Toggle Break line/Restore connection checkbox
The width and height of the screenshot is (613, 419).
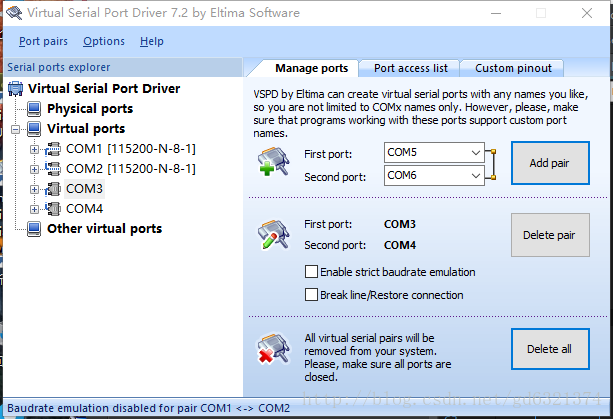click(x=311, y=295)
